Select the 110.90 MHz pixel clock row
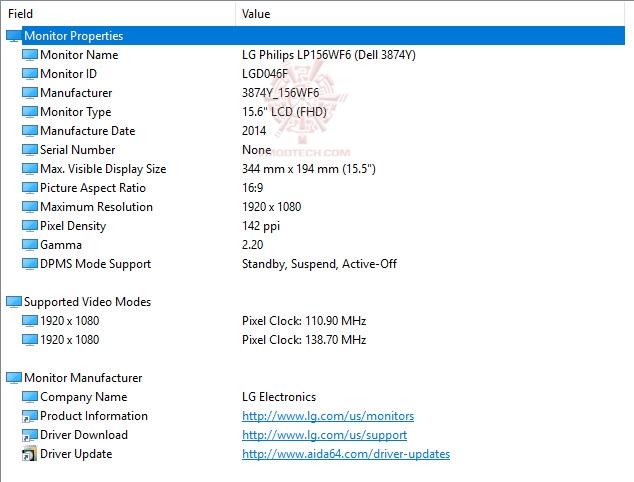 click(x=304, y=321)
